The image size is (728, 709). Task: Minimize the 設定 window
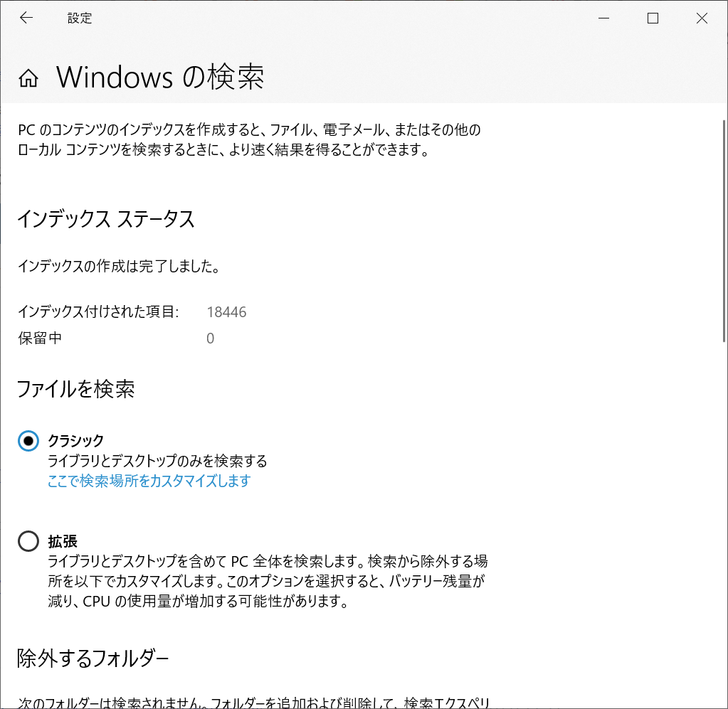click(603, 18)
